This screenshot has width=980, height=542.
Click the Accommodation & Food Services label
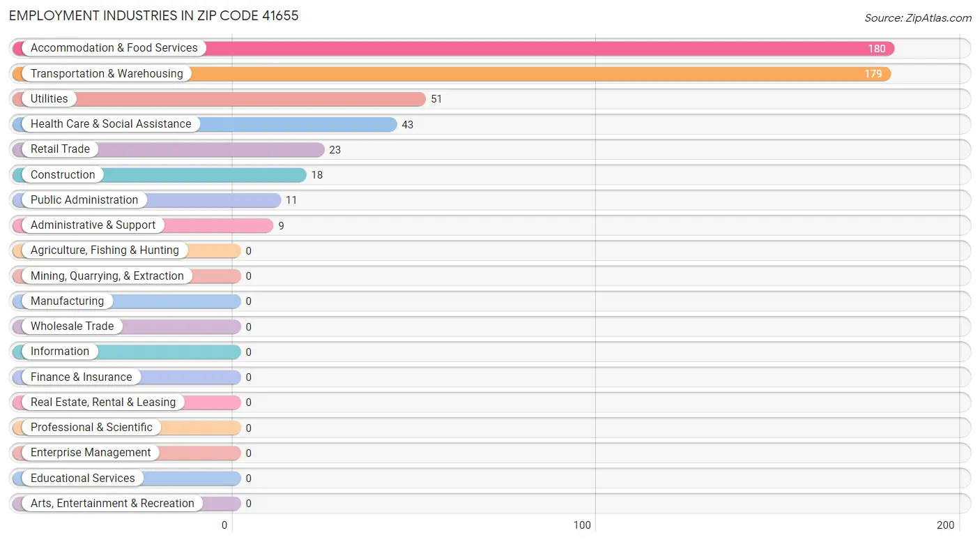coord(114,48)
